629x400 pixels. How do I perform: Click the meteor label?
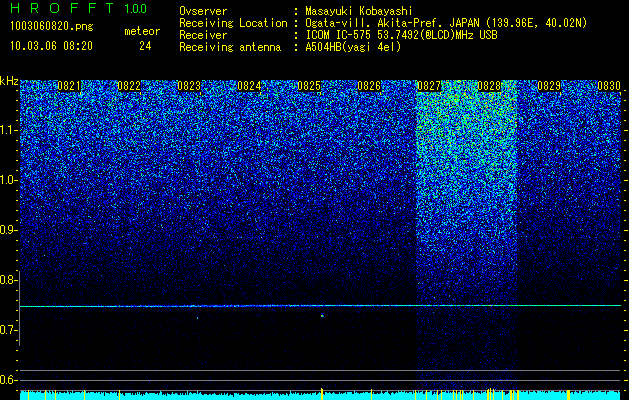[142, 31]
